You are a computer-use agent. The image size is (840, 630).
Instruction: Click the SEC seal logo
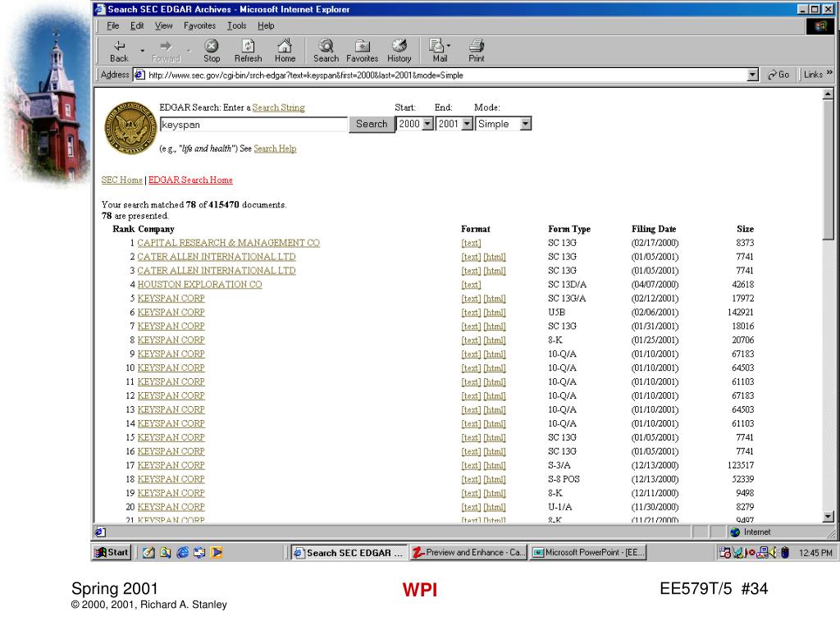(130, 127)
